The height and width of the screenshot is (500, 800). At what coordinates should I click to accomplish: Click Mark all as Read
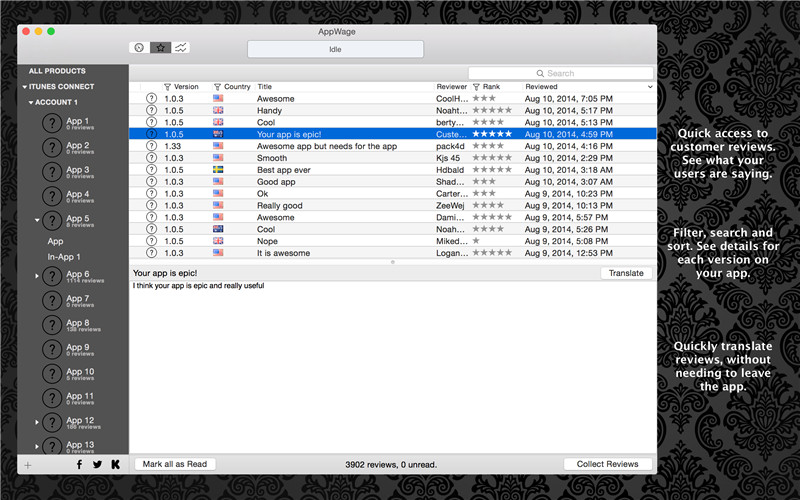click(174, 464)
